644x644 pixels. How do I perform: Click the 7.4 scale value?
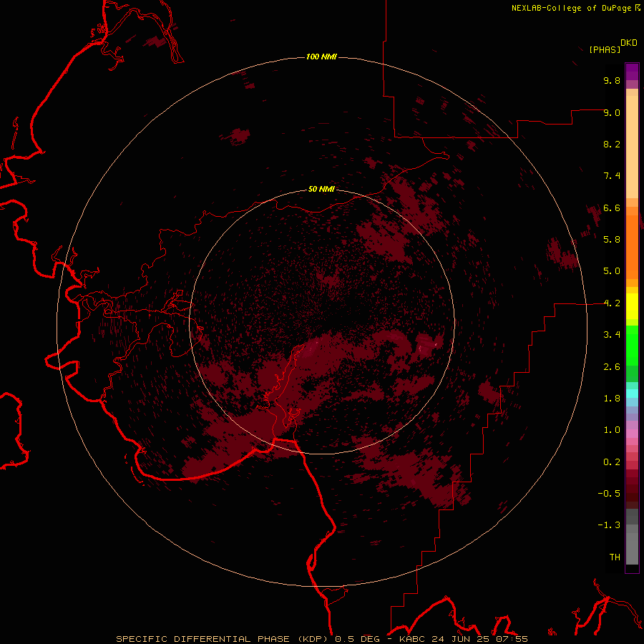point(612,176)
